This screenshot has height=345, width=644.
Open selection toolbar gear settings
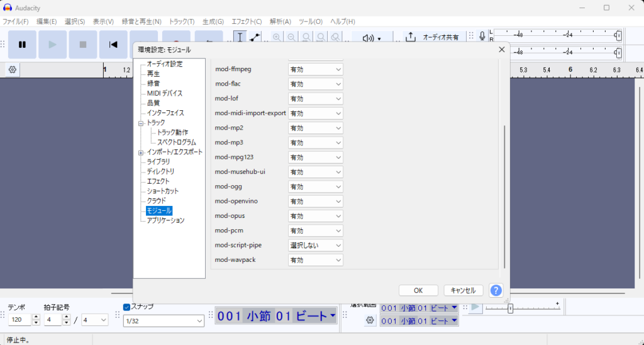point(370,320)
